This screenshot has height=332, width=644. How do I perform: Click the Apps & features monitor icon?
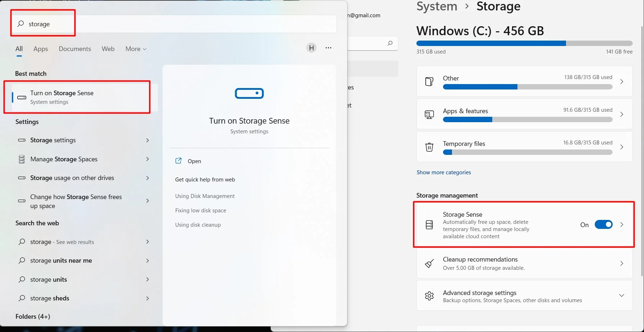click(x=429, y=115)
